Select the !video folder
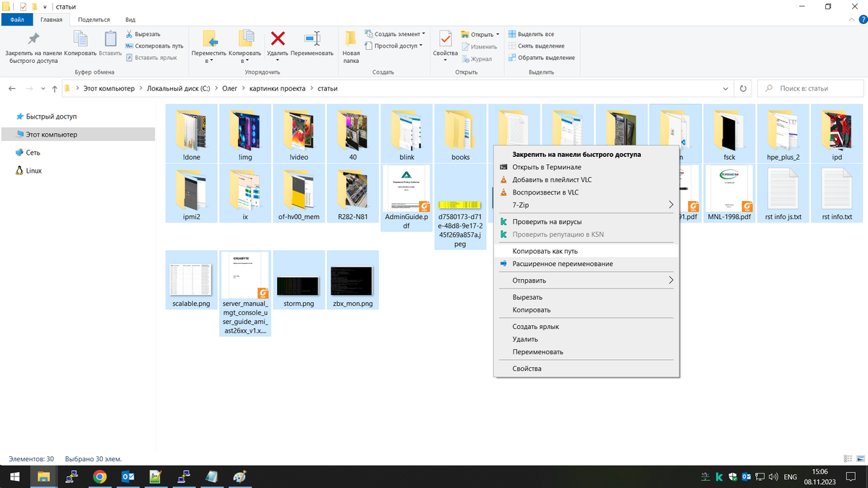Screen dimensions: 868x488 click(x=299, y=134)
